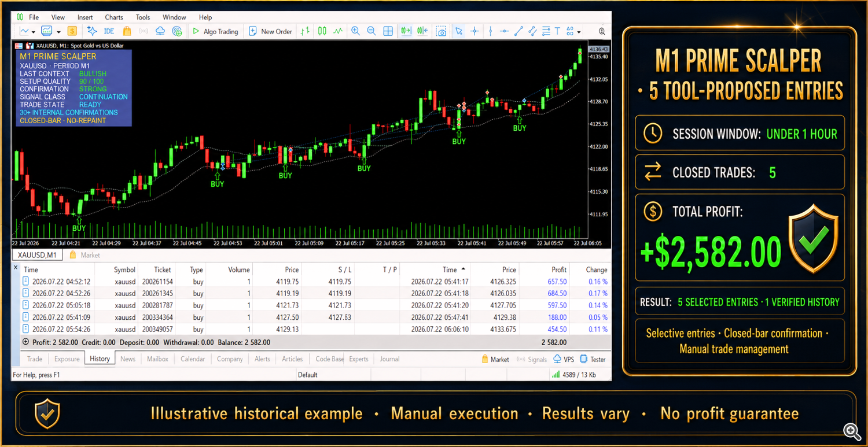Toggle auto scroll to latest bar
Viewport: 868px width, 447px height.
tap(406, 31)
